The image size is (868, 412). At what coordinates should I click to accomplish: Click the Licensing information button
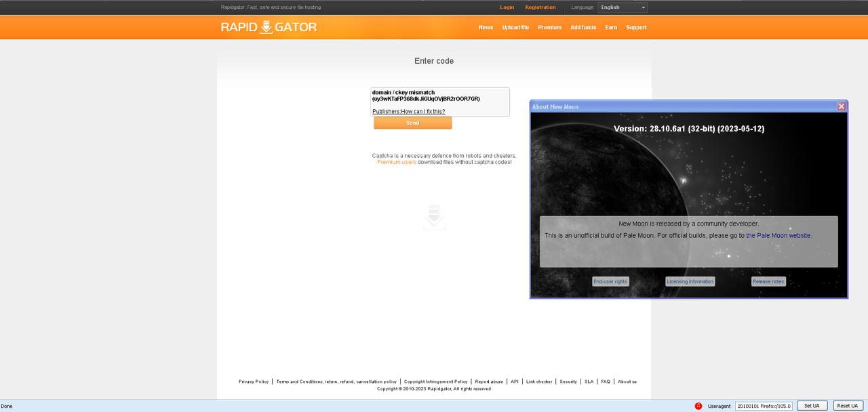pos(690,281)
